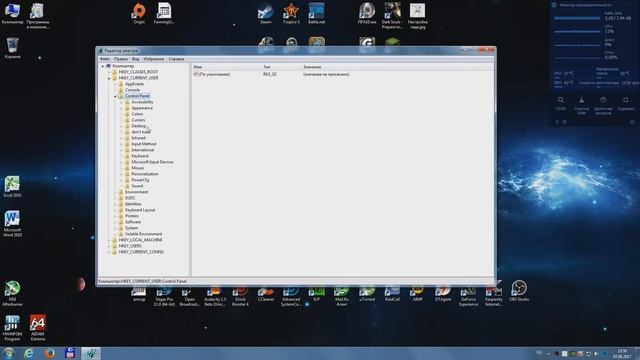
Task: Open the Steam desktop shortcut
Action: click(x=266, y=13)
